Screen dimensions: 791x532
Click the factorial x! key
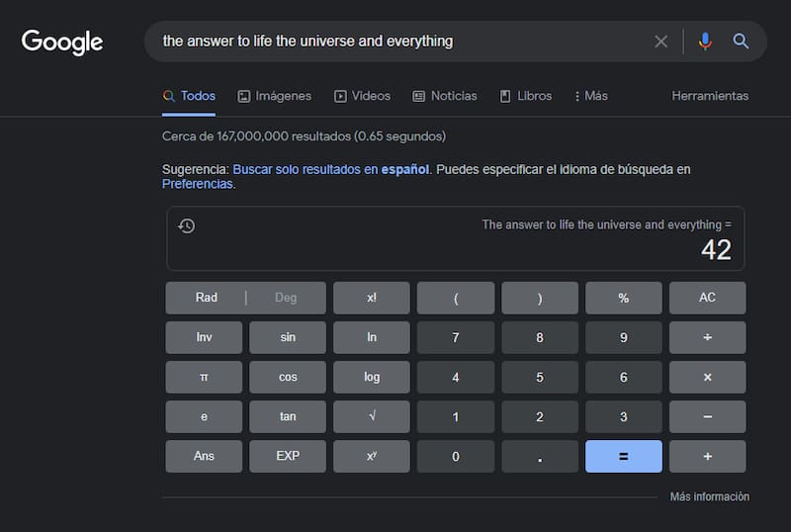[x=372, y=298]
